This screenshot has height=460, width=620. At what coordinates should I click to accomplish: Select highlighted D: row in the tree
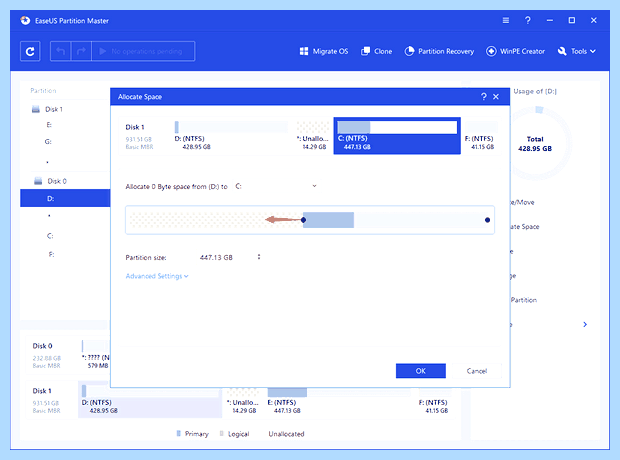point(65,198)
